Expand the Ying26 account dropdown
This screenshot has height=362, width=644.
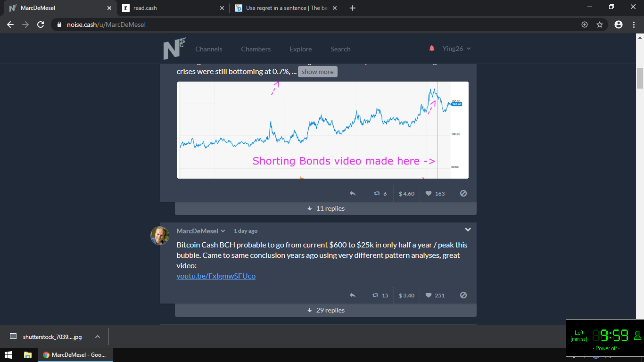(x=456, y=49)
